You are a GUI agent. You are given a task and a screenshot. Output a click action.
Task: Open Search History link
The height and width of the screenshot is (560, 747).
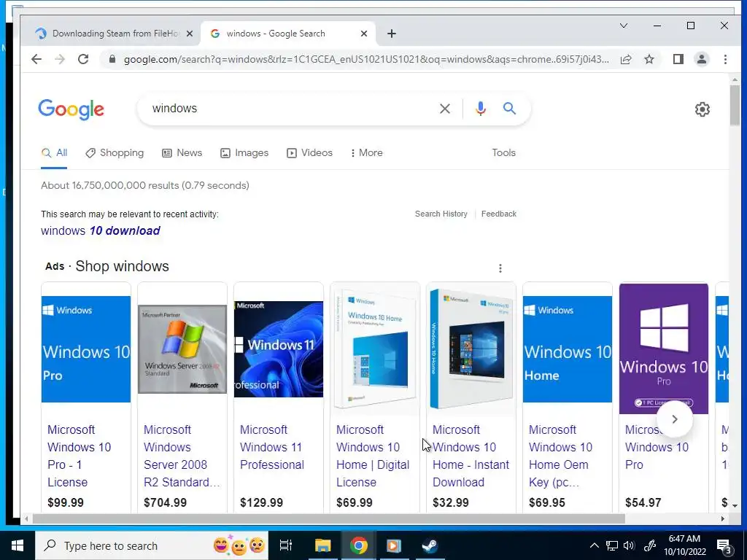click(441, 214)
